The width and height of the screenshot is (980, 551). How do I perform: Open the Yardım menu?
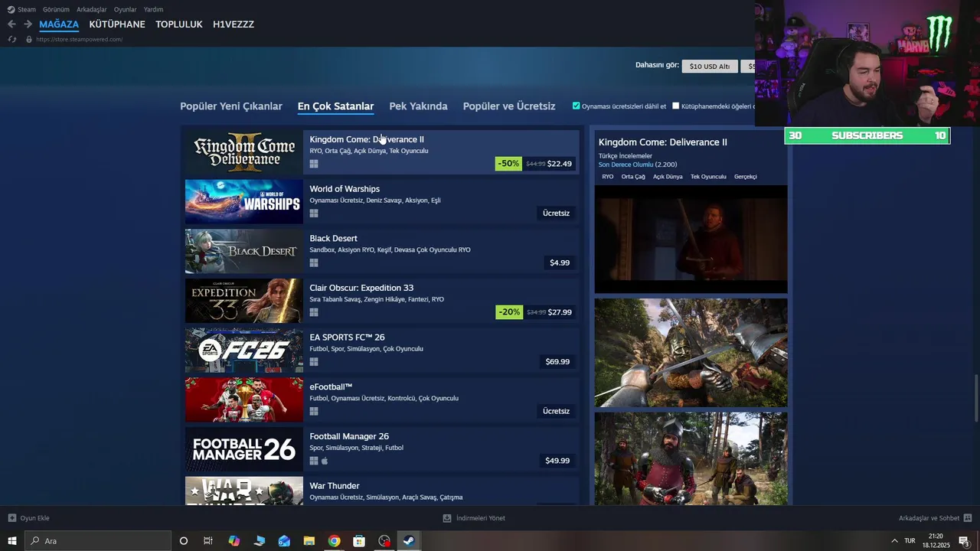pos(153,9)
